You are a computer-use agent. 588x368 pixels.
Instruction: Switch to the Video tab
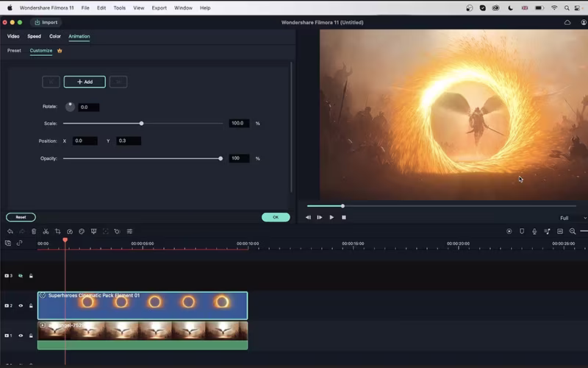click(13, 36)
